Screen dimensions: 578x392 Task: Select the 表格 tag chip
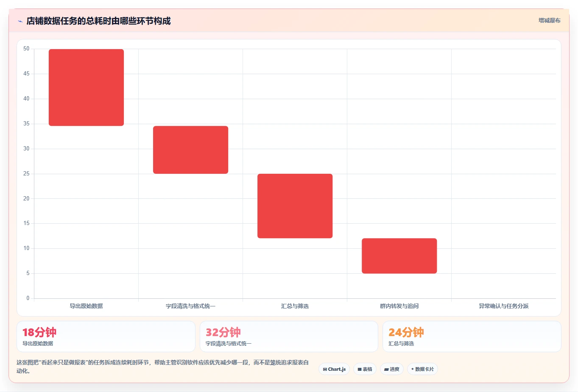pos(365,369)
